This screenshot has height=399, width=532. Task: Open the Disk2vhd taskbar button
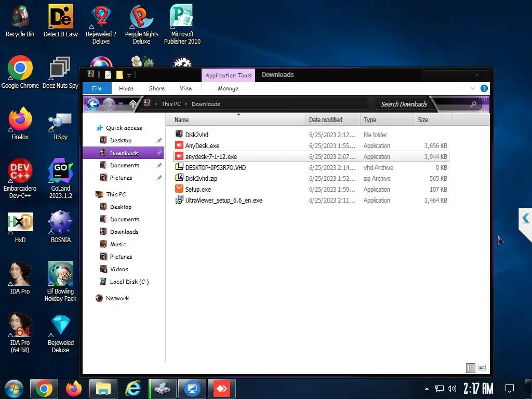(163, 389)
